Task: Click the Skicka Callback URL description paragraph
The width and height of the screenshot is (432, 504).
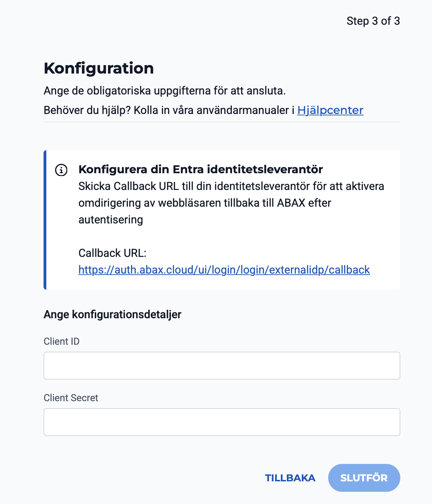Action: (x=231, y=194)
